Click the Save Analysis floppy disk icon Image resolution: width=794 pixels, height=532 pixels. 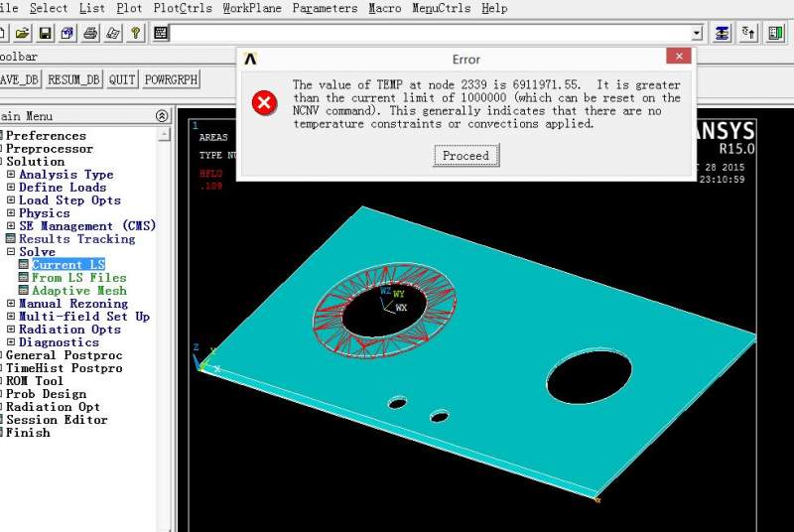tap(45, 34)
